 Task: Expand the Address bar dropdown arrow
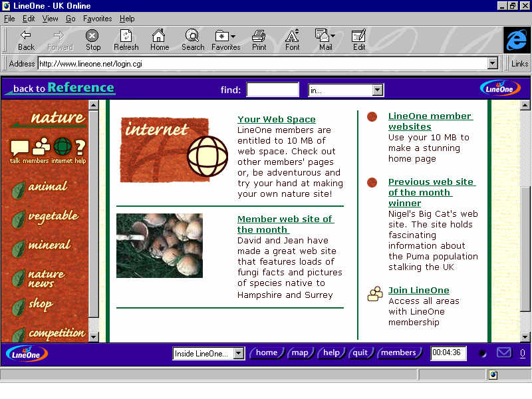coord(492,63)
